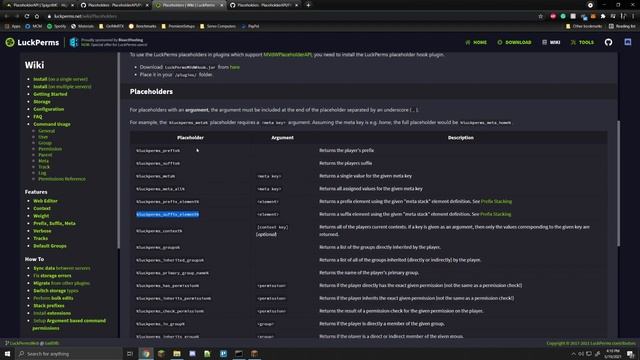This screenshot has height=360, width=640.
Task: Click the sponsor hosting logo icon
Action: pos(74,42)
